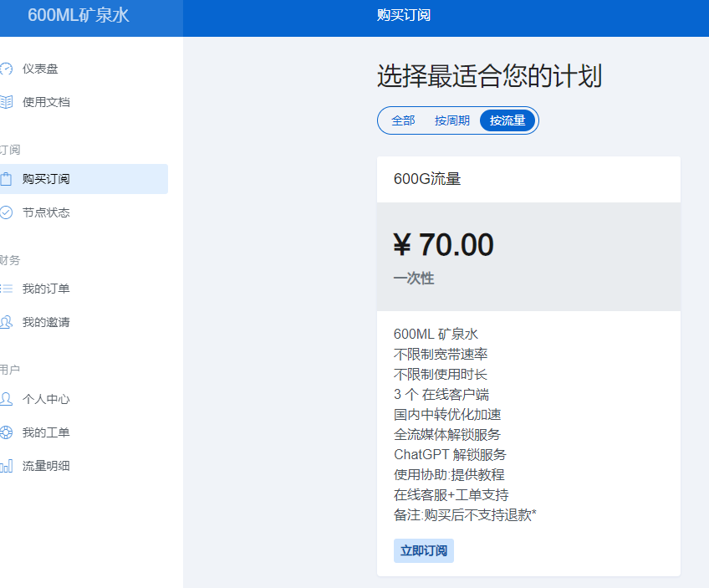Select the 全部 plan filter
Screen dimensions: 709x588
[x=403, y=120]
